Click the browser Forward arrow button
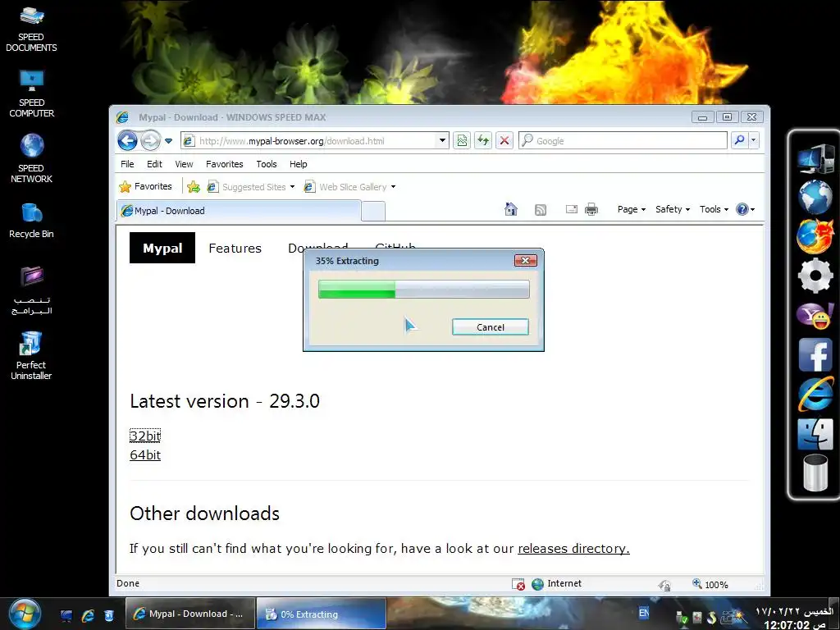This screenshot has height=630, width=840. pyautogui.click(x=151, y=140)
